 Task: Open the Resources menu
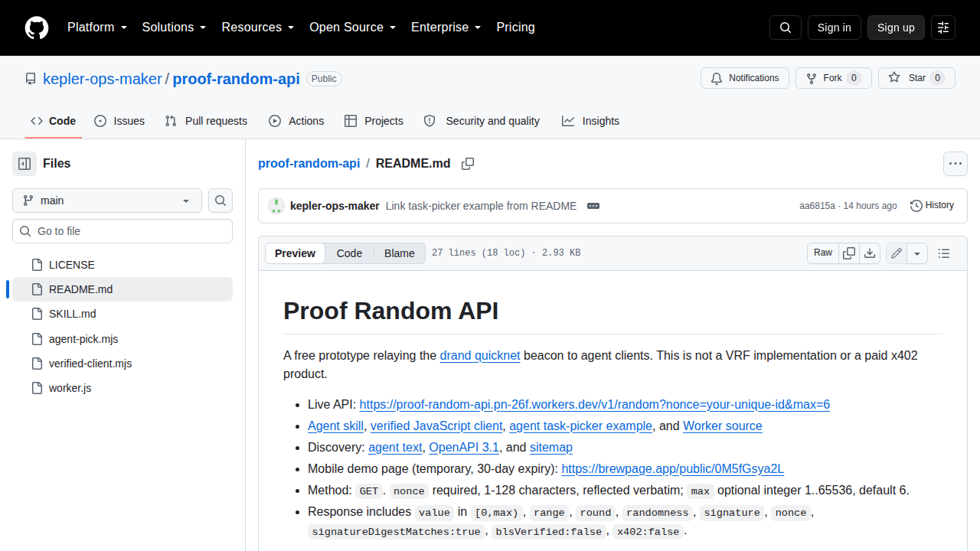(x=258, y=28)
